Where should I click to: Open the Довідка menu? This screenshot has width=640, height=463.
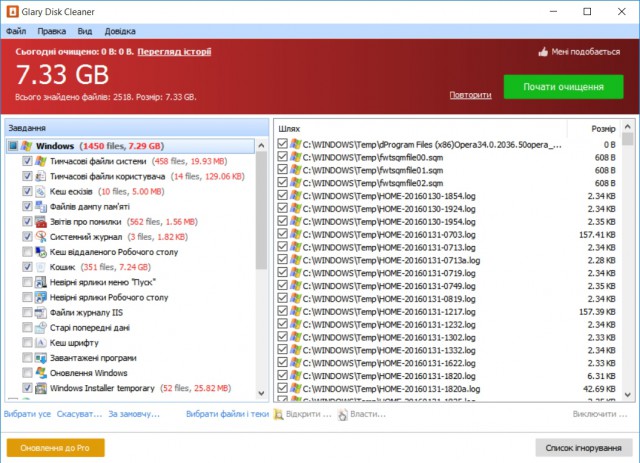[x=120, y=31]
